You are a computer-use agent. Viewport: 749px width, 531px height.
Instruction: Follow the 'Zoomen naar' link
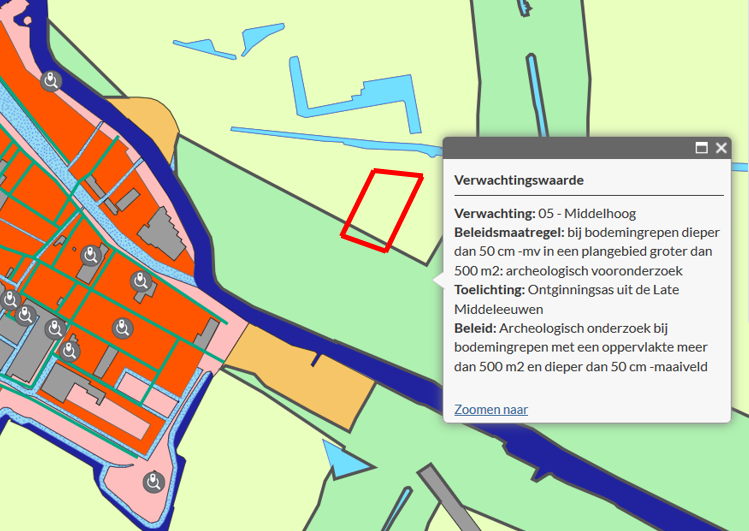coord(491,410)
